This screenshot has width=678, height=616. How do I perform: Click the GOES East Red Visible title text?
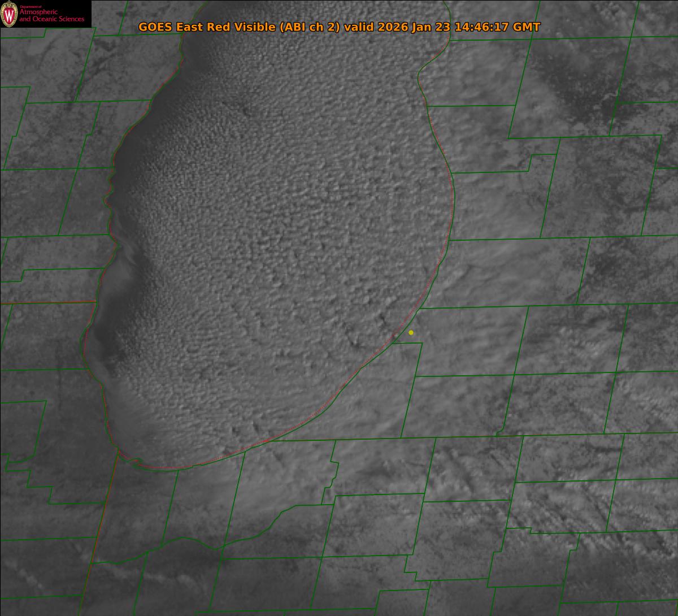339,27
